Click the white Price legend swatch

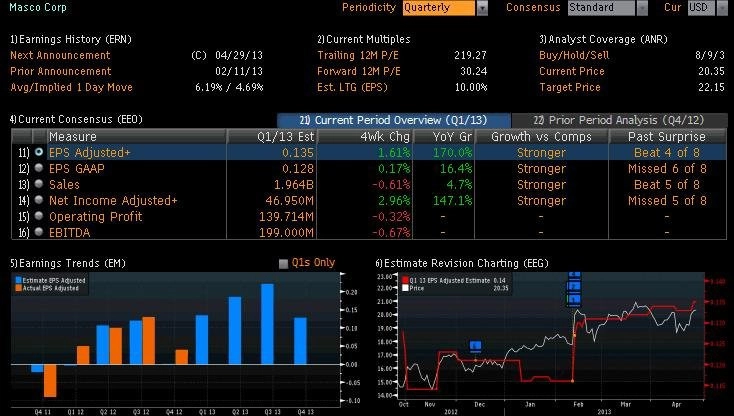(x=405, y=288)
